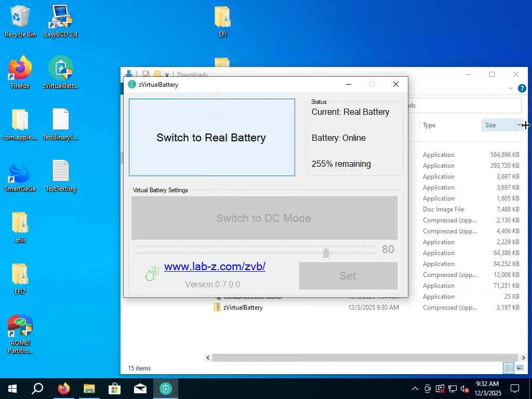Screen dimensions: 532x399
Task: Select the SmartGaGa desktop shortcut
Action: 20,176
